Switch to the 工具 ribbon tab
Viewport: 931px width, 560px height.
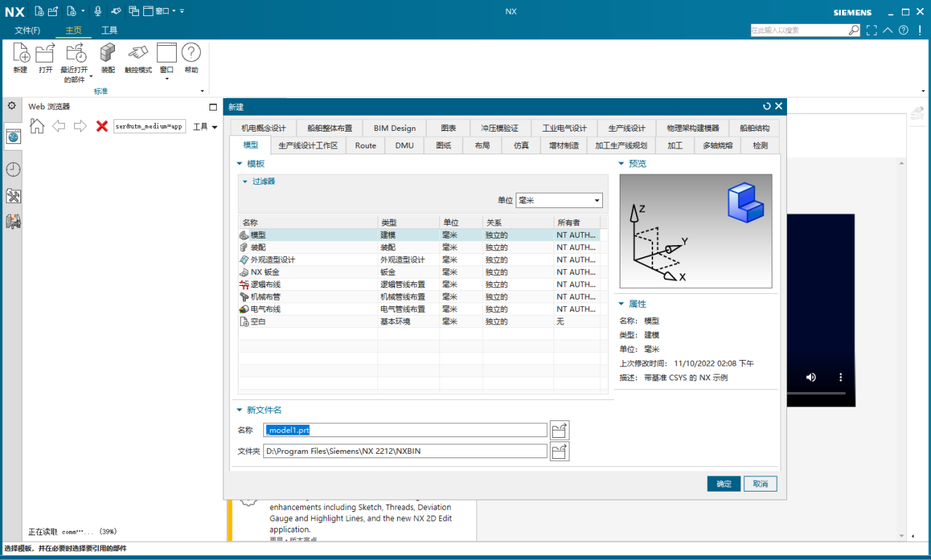click(x=109, y=31)
